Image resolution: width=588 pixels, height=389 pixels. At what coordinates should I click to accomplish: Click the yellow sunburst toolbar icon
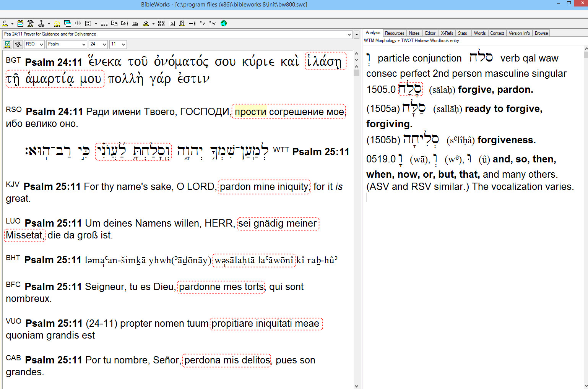(57, 23)
